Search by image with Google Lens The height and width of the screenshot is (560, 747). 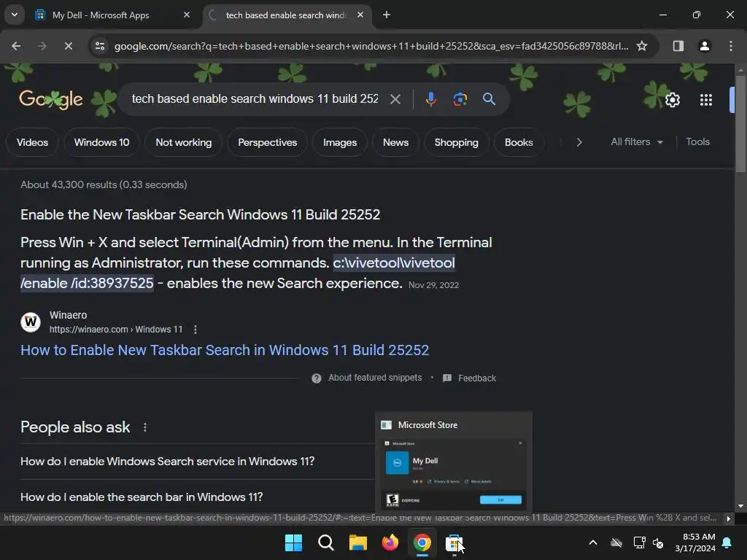(460, 99)
